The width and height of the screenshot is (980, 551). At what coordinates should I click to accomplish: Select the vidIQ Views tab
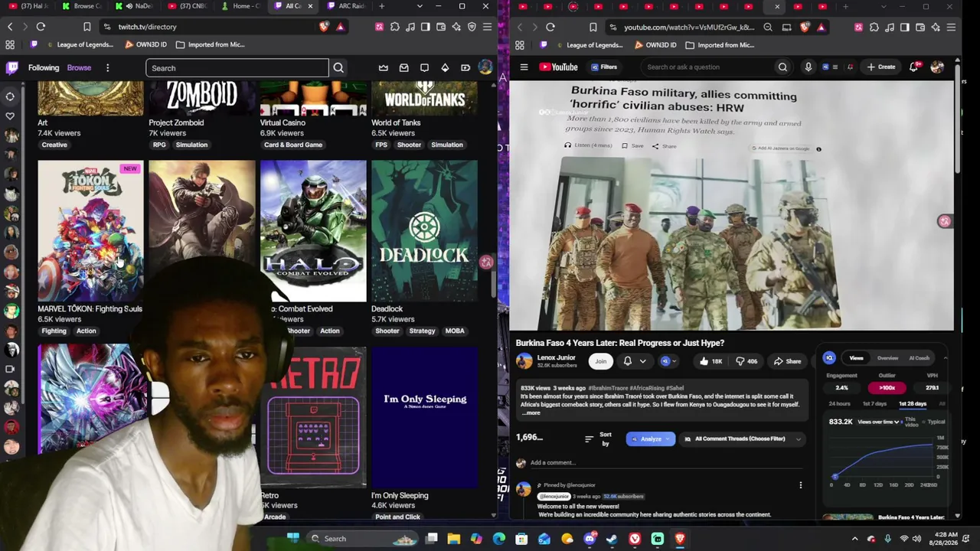pos(856,358)
